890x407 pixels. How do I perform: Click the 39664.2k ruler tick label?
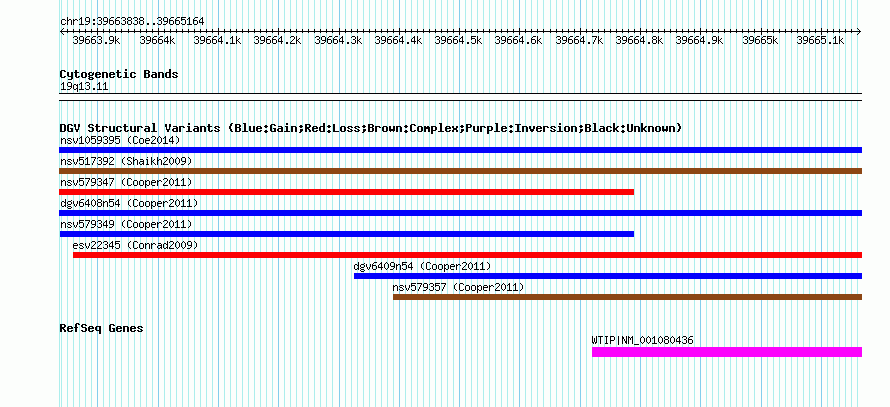click(278, 41)
